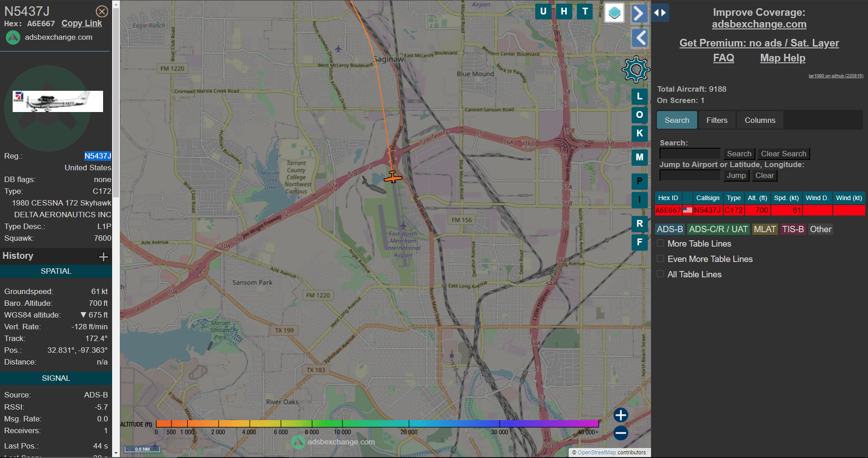Screen dimensions: 868x458
Task: Click the OpenStreetMap attribution link
Action: tap(597, 452)
